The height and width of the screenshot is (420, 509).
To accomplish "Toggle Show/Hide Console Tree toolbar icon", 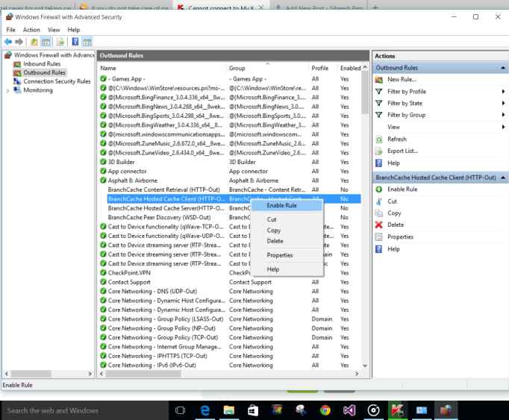I will pos(46,42).
